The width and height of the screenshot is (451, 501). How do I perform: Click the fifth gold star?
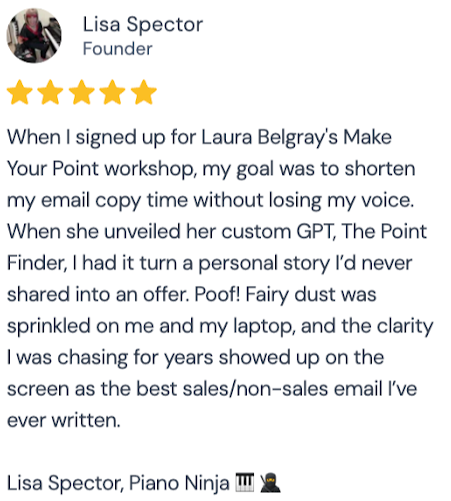click(x=144, y=92)
